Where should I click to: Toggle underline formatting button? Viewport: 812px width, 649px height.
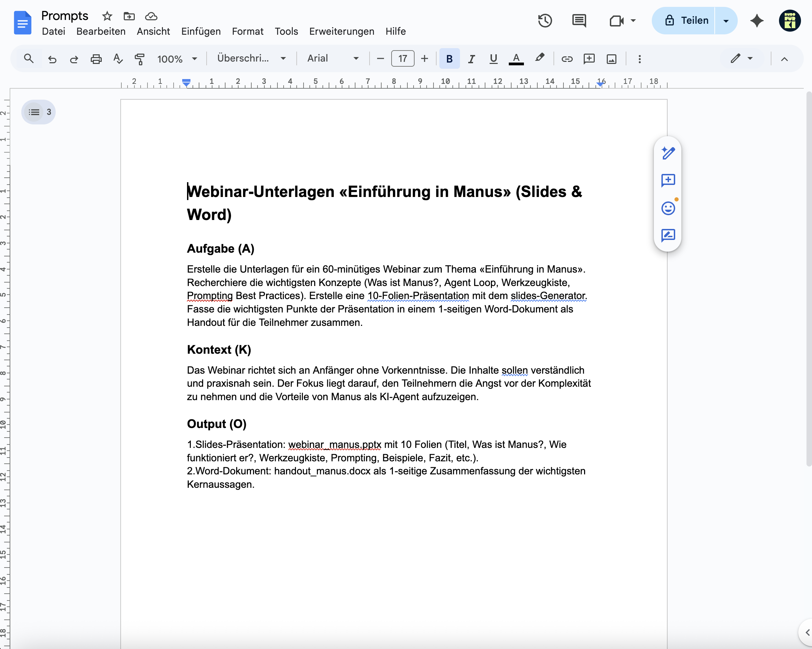tap(493, 59)
